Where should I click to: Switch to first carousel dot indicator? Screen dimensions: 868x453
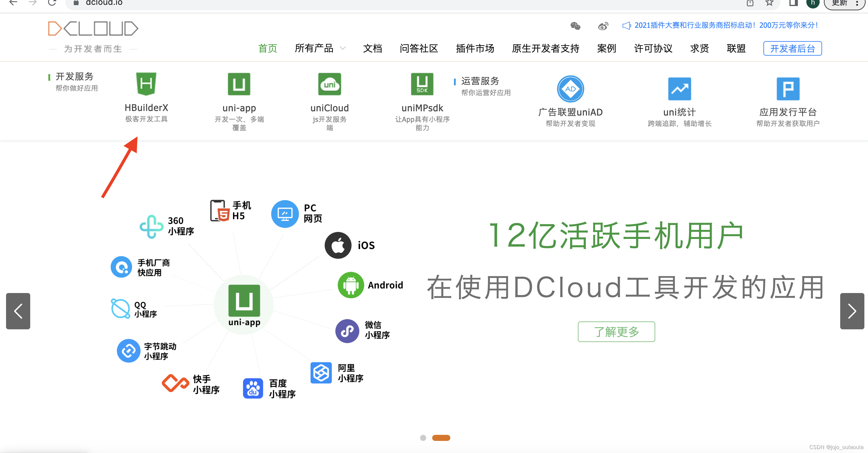(x=423, y=438)
